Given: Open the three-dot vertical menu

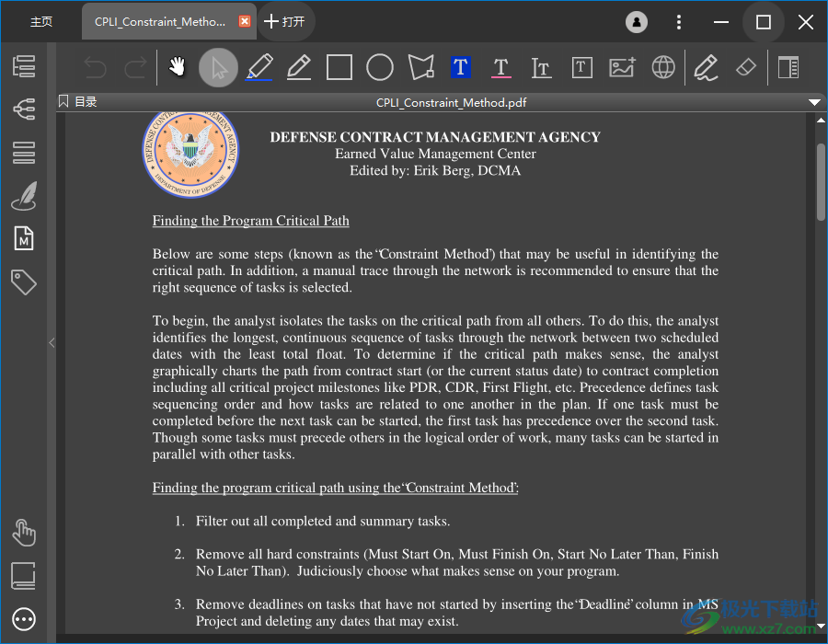Looking at the screenshot, I should pyautogui.click(x=679, y=22).
